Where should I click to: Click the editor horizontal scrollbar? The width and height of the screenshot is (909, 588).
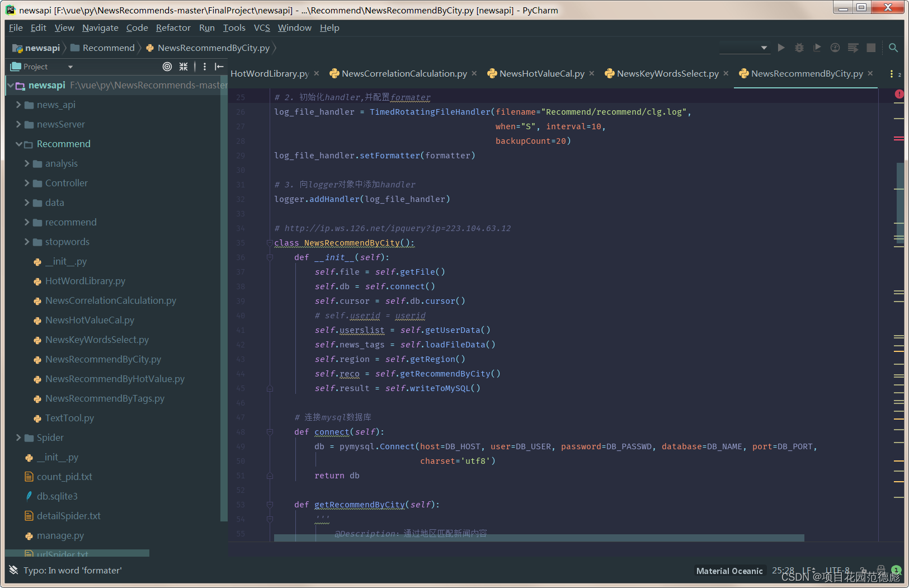[x=539, y=538]
